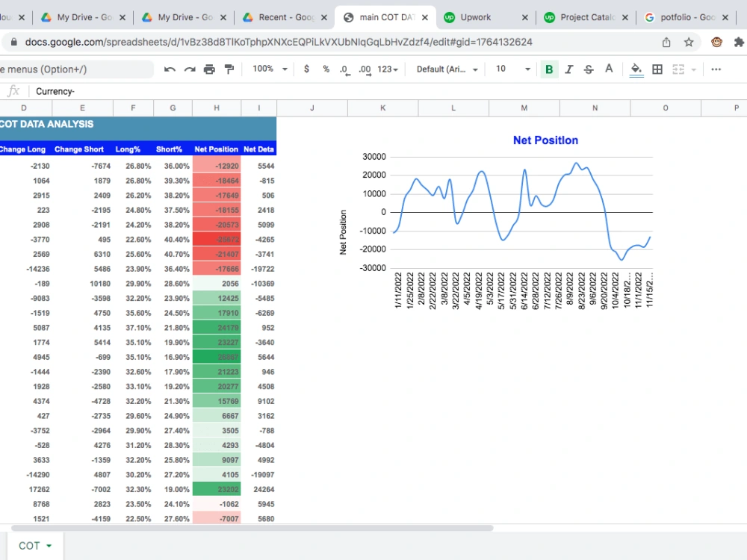The width and height of the screenshot is (747, 560).
Task: Click the Print icon in the toolbar
Action: point(209,69)
